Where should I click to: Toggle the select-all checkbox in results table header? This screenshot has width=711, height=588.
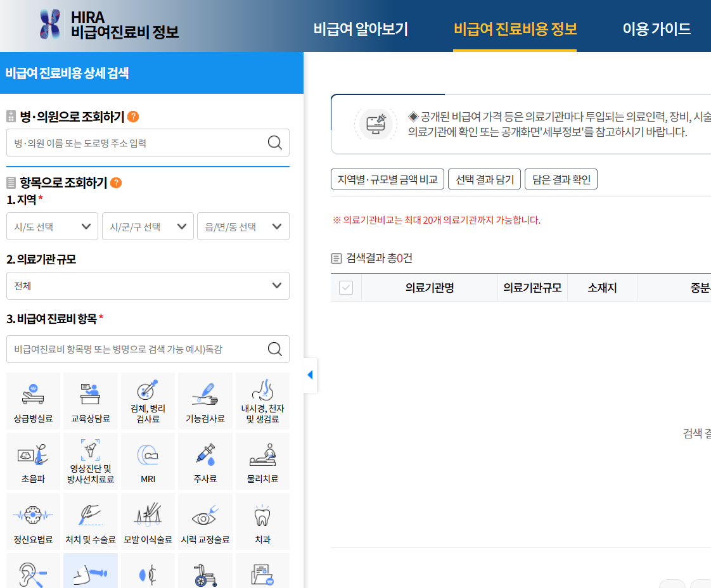coord(346,288)
